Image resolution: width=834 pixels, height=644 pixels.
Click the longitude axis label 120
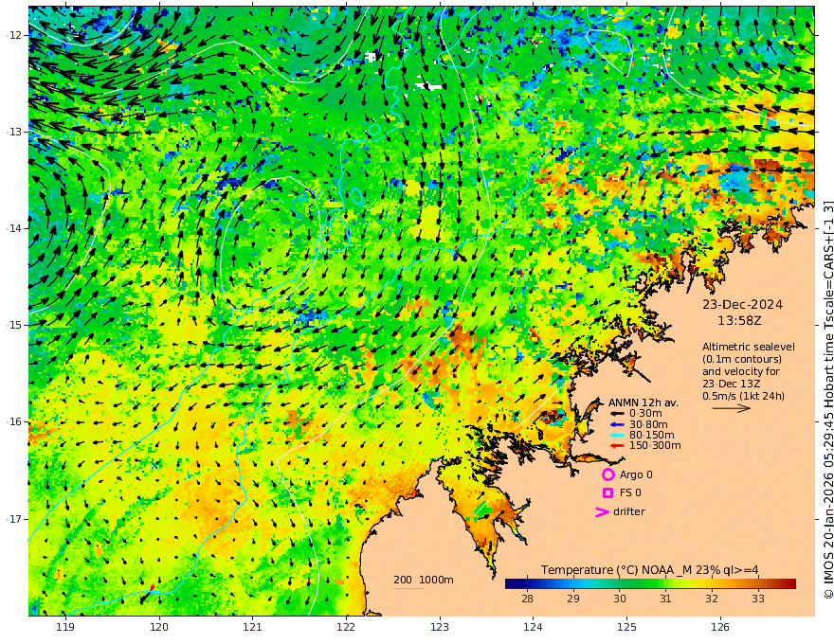159,627
